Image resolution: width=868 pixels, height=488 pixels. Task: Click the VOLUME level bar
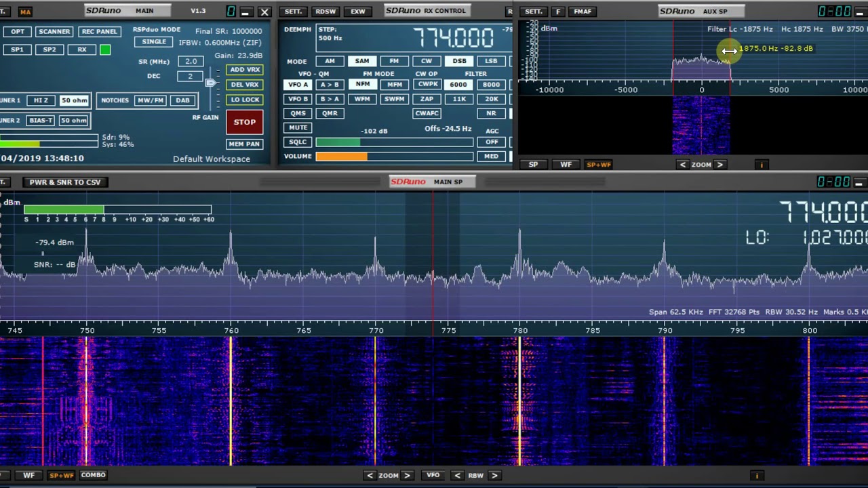point(394,157)
